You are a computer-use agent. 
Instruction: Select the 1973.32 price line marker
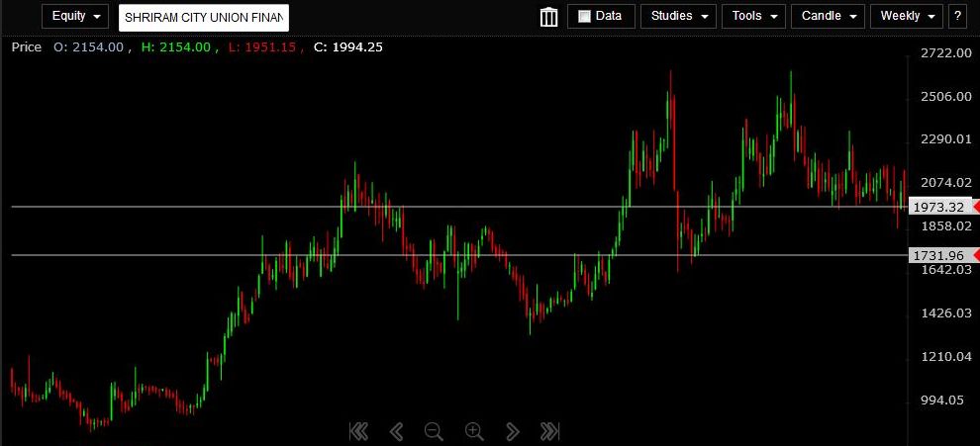tap(938, 207)
